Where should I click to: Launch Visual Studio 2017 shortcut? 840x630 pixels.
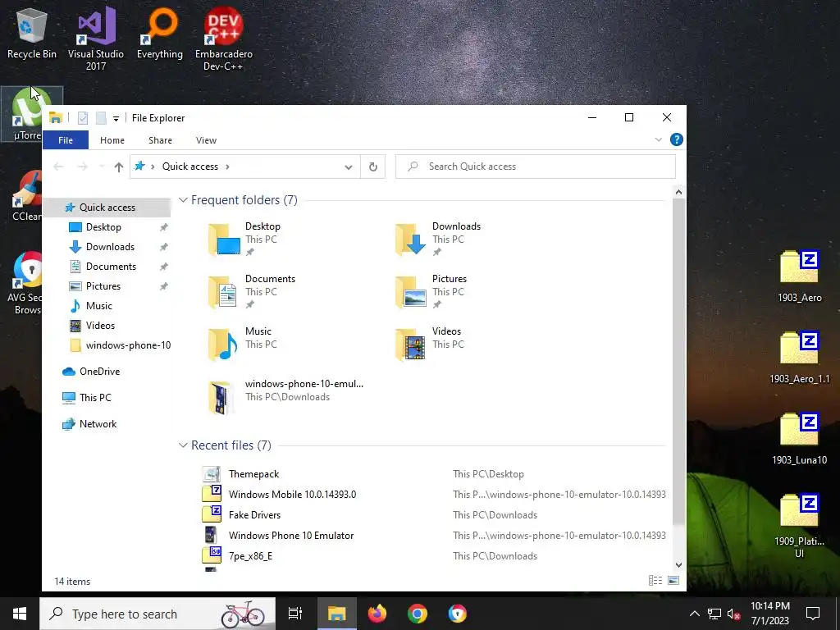point(96,39)
